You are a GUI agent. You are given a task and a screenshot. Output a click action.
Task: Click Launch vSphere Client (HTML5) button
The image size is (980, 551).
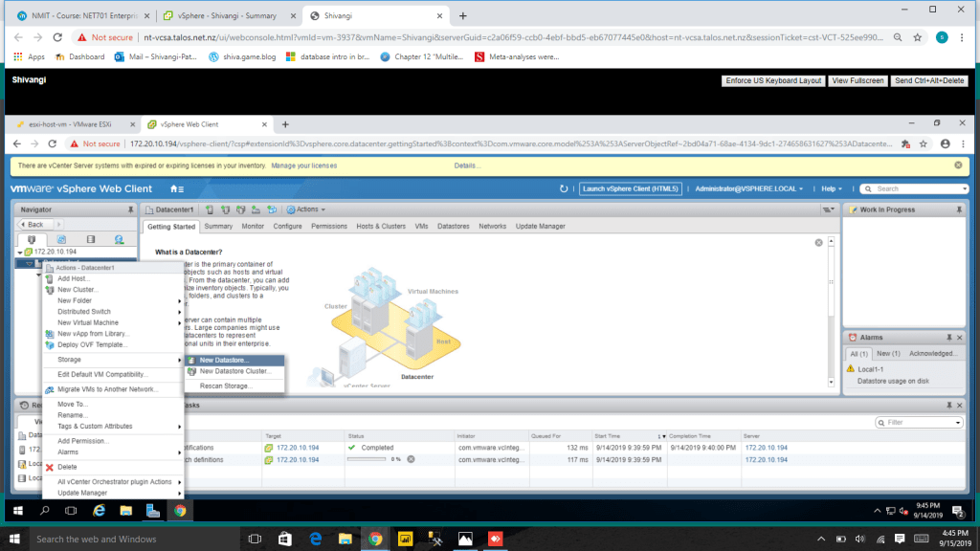pos(631,189)
